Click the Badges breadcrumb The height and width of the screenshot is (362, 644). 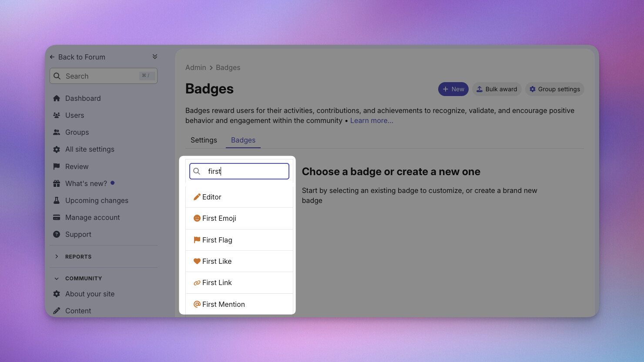[x=228, y=67]
